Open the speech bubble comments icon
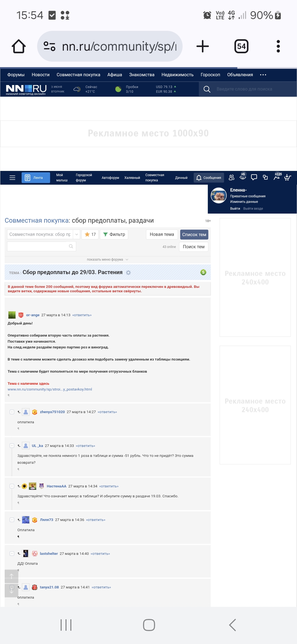This screenshot has width=297, height=644. 254,178
